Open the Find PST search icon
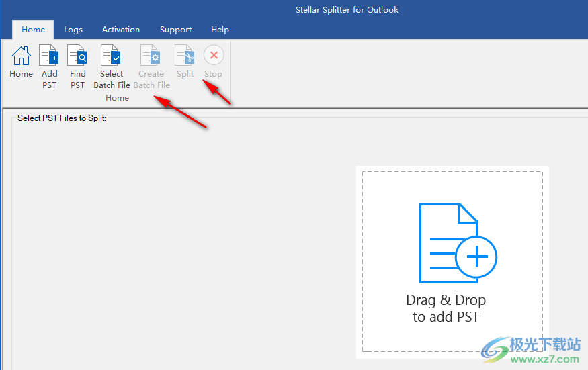588x370 pixels. coord(77,55)
